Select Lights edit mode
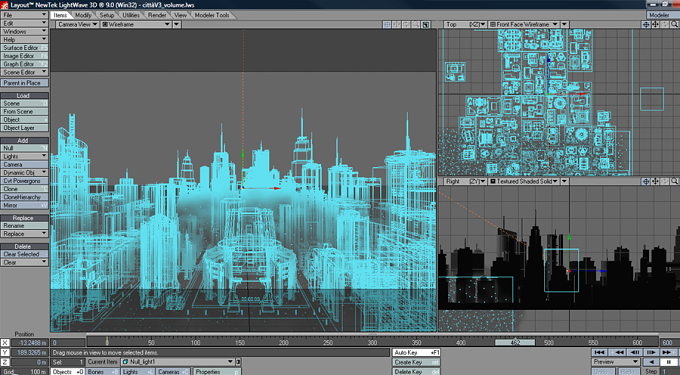The image size is (680, 375). 138,372
